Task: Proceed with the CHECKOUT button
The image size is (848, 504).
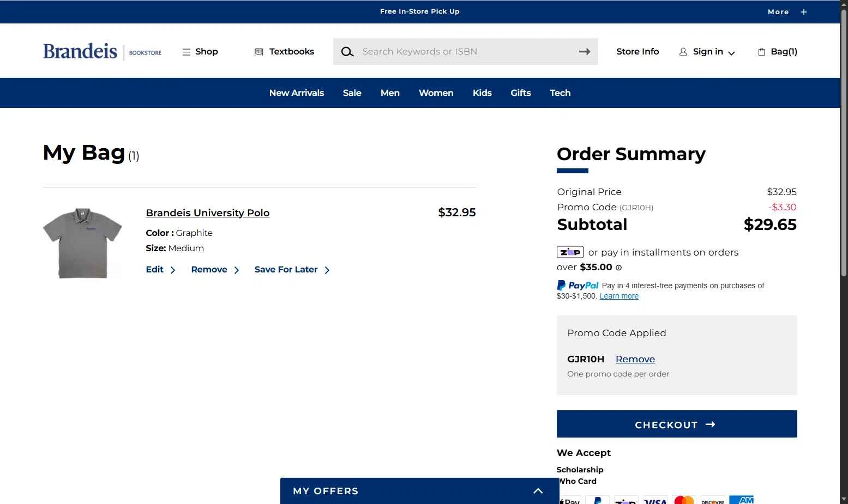Action: [x=677, y=424]
